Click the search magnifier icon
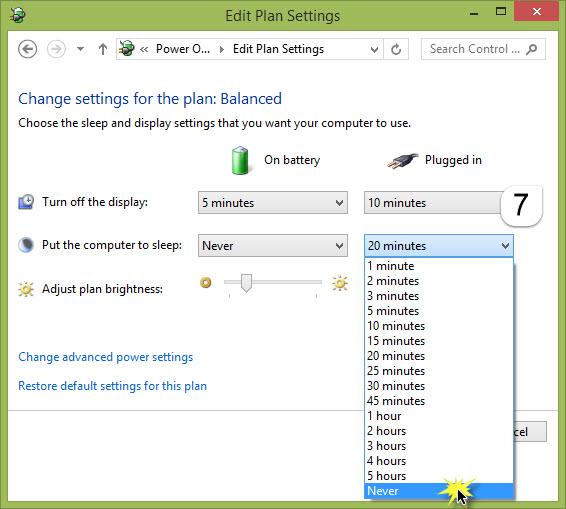Image resolution: width=566 pixels, height=509 pixels. 532,49
